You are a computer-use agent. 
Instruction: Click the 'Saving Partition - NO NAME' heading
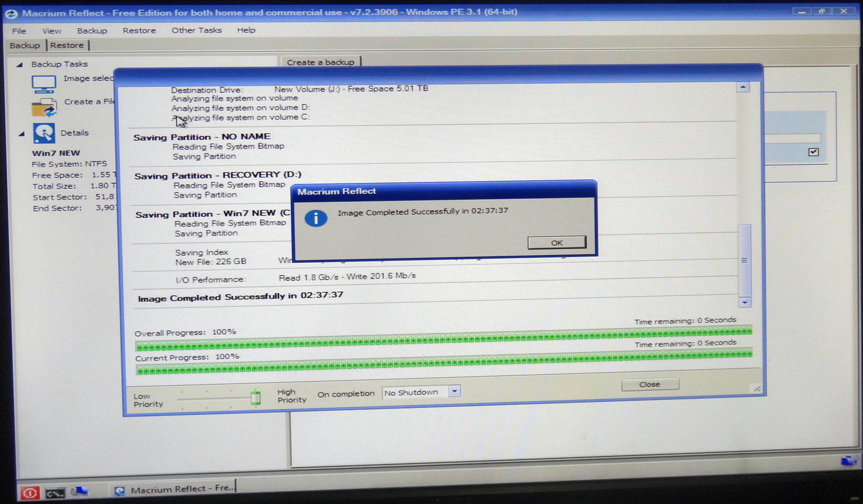(202, 137)
